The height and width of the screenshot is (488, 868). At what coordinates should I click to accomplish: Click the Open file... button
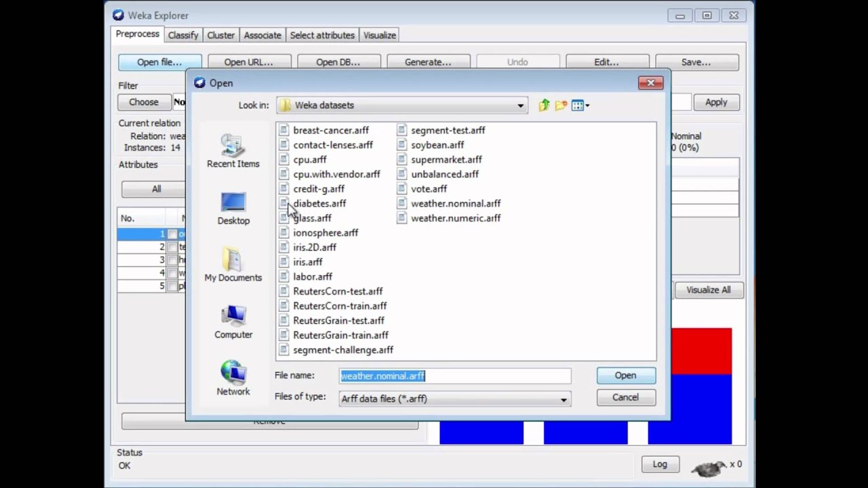point(159,62)
